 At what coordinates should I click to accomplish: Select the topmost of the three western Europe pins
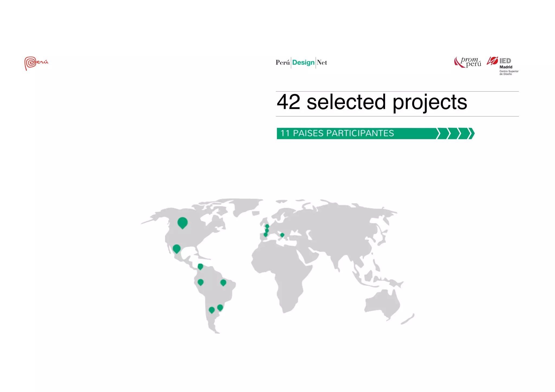267,226
